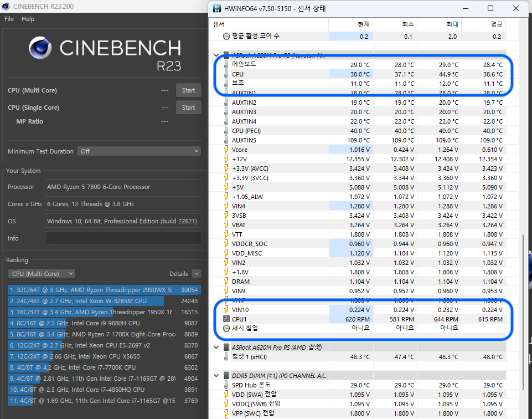Open the Minimum Test Duration dropdown
The height and width of the screenshot is (419, 532).
pyautogui.click(x=139, y=151)
